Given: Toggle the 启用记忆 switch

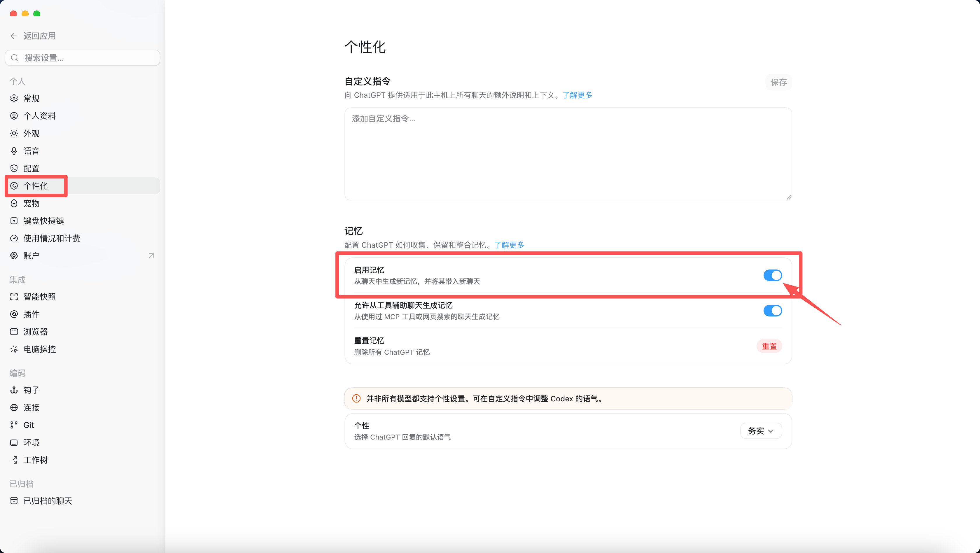Looking at the screenshot, I should pos(773,275).
